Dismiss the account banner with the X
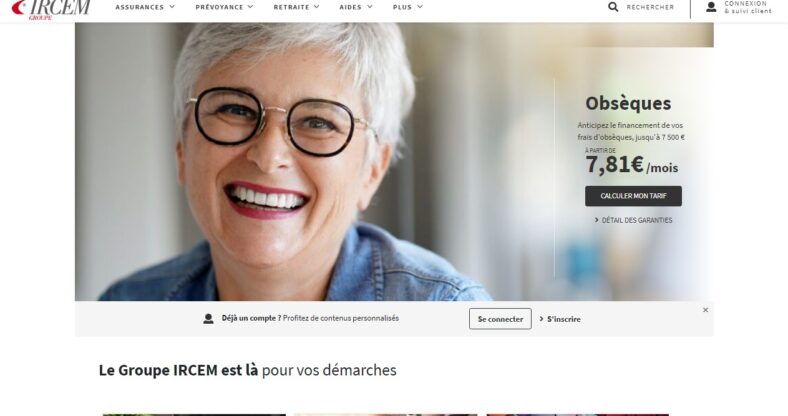This screenshot has height=416, width=788. click(x=706, y=310)
